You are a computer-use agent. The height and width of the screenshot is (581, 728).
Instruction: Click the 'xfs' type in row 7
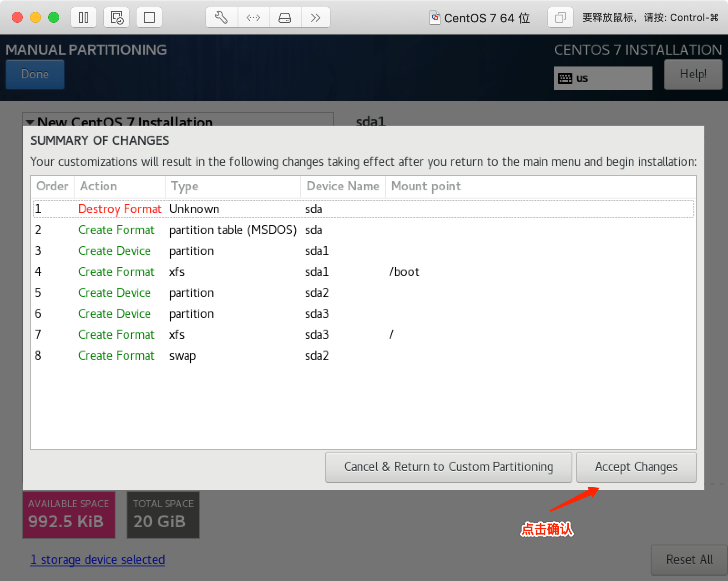[x=177, y=335]
